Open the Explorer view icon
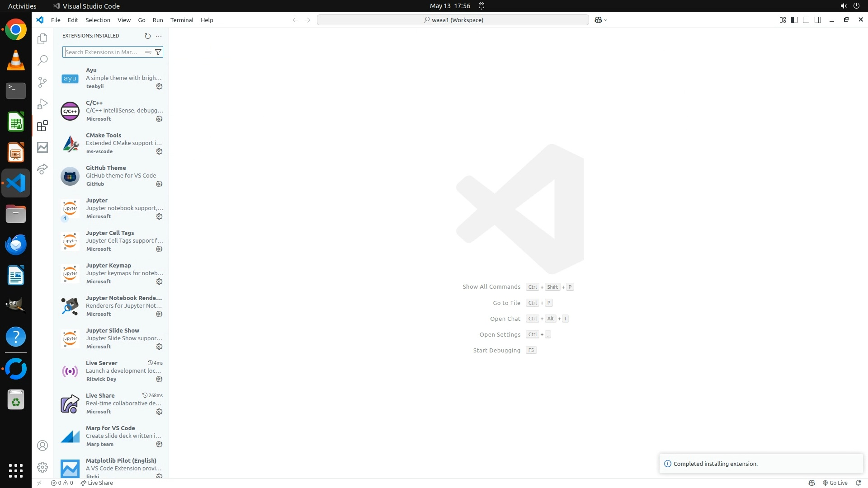The image size is (868, 488). click(42, 39)
